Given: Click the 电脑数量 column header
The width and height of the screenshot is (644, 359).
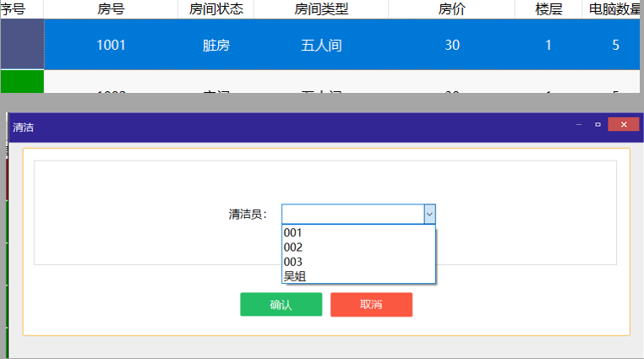Looking at the screenshot, I should [x=614, y=9].
